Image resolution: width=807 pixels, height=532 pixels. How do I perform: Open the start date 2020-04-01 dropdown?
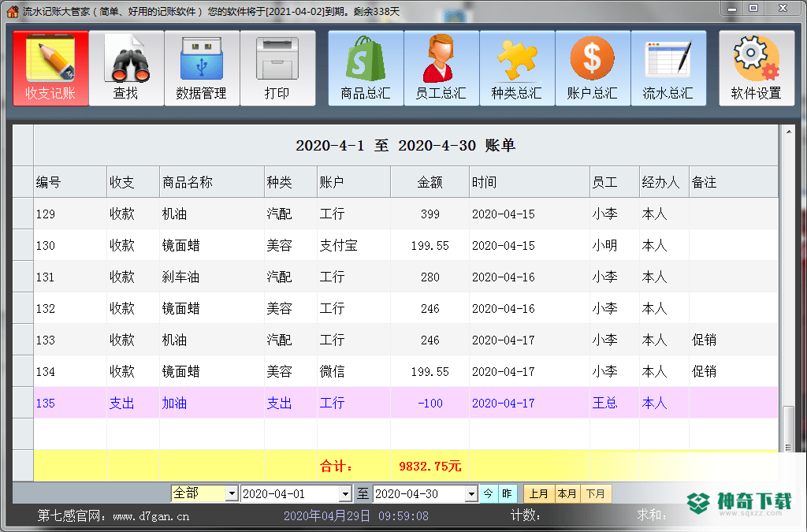pyautogui.click(x=346, y=494)
